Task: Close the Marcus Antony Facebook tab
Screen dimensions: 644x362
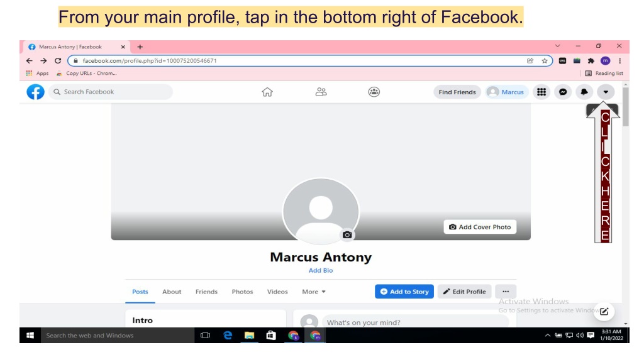Action: pos(123,47)
